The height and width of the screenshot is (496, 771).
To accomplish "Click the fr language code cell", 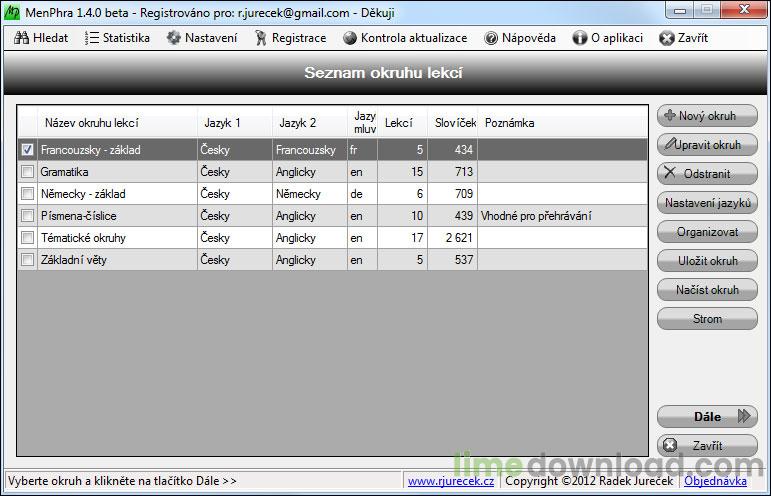I will (362, 149).
